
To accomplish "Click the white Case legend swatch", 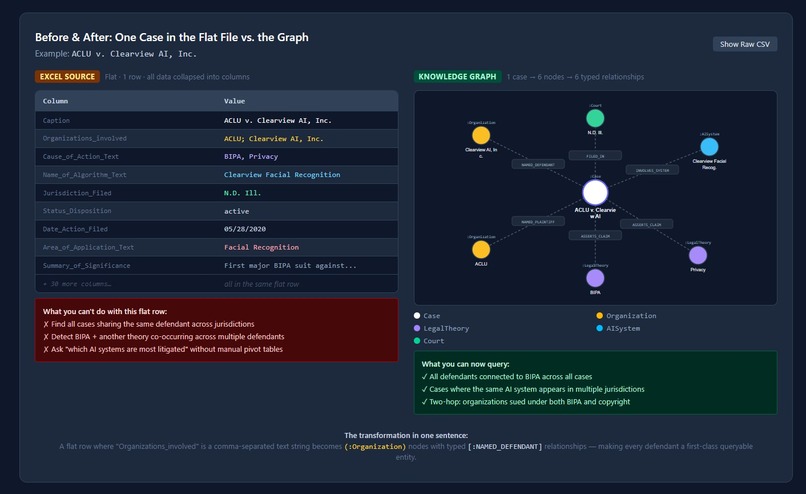I will [x=417, y=316].
